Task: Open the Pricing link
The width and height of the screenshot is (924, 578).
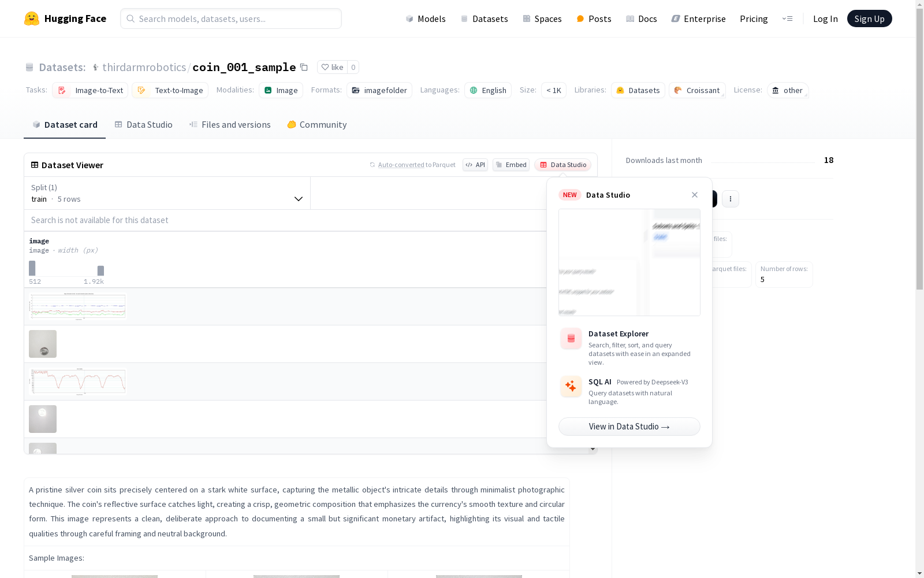Action: tap(754, 18)
